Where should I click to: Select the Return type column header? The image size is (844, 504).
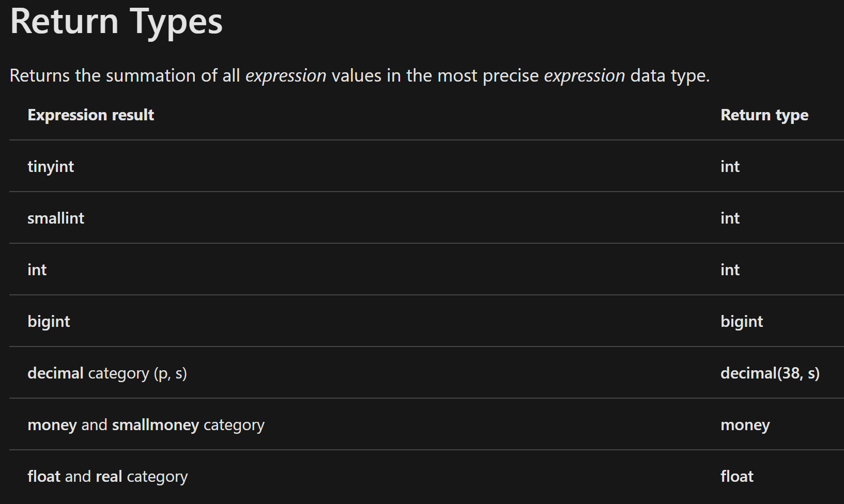(x=764, y=115)
